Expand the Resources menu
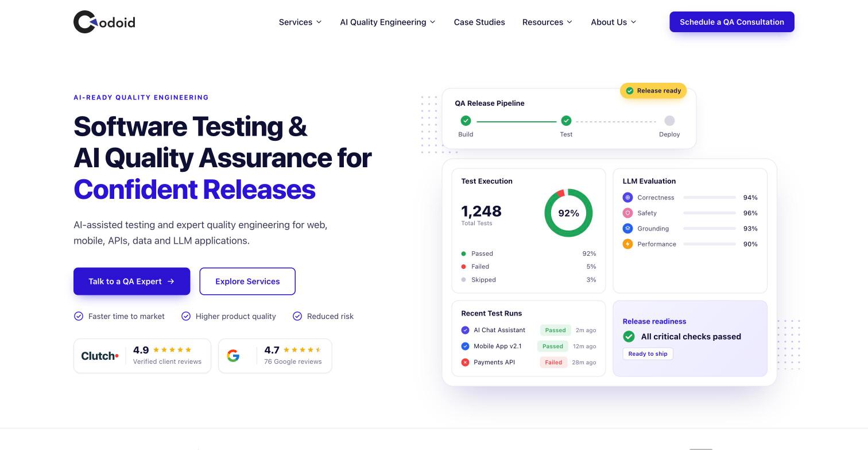This screenshot has width=868, height=450. (x=547, y=22)
